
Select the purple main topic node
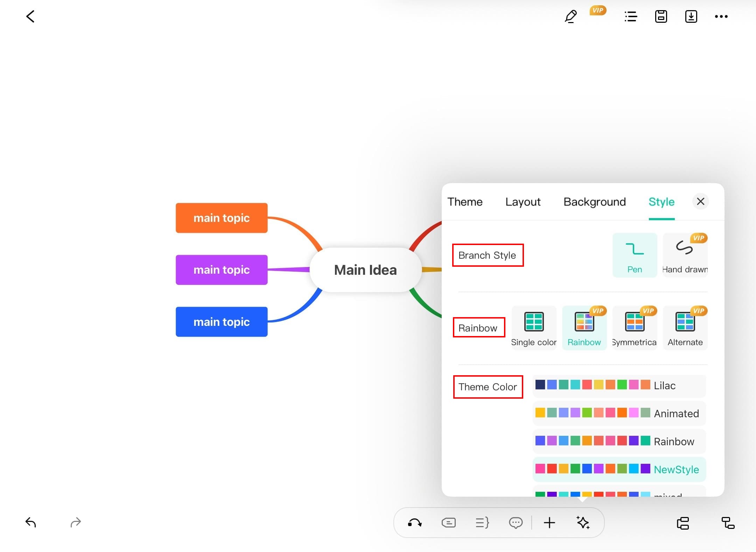pos(222,270)
